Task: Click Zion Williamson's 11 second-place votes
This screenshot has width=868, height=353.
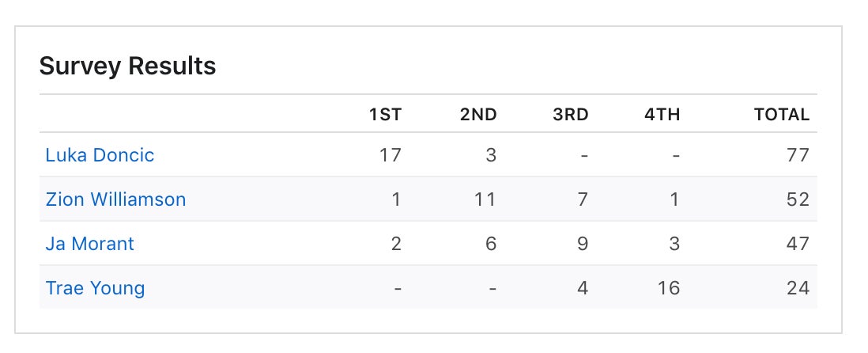Action: 485,199
